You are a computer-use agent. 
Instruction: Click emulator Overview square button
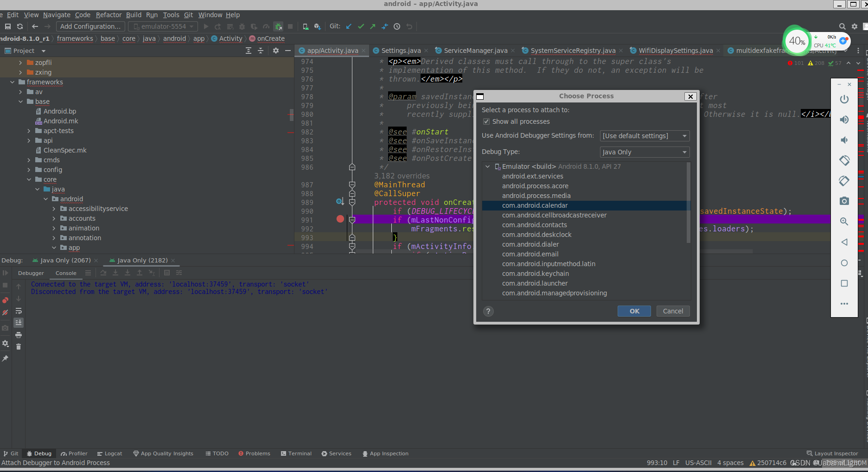pyautogui.click(x=844, y=283)
